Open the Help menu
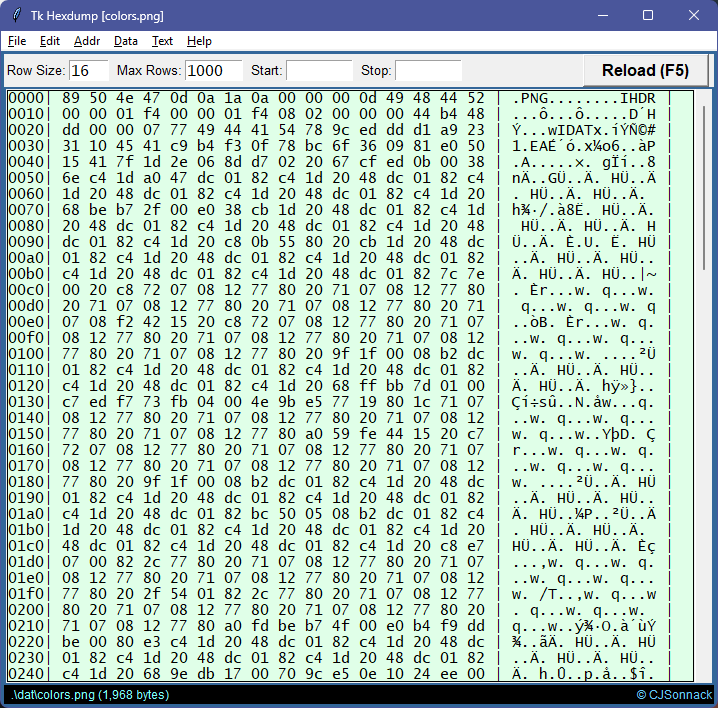 click(199, 41)
